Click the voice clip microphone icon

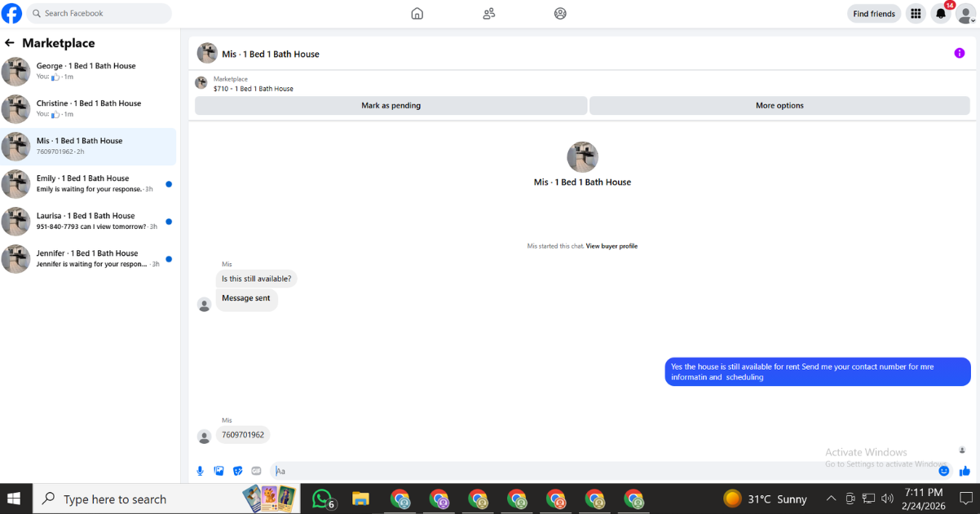pyautogui.click(x=200, y=471)
